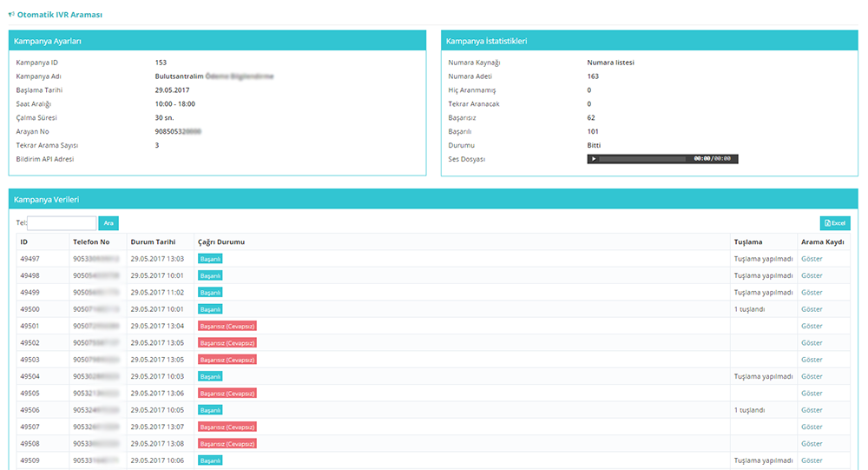This screenshot has width=868, height=470.
Task: Click the Arama Kaydı column header
Action: (823, 242)
